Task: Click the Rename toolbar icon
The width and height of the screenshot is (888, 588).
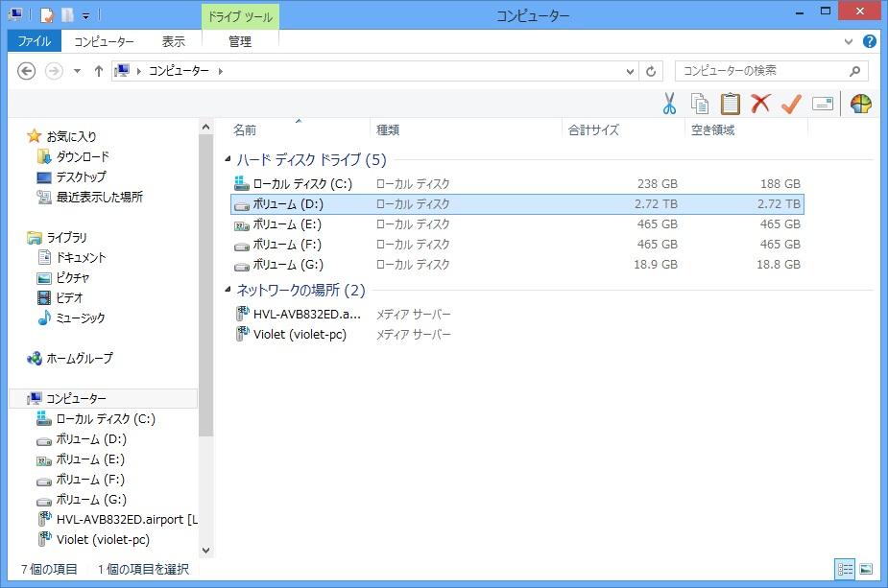Action: pyautogui.click(x=823, y=104)
